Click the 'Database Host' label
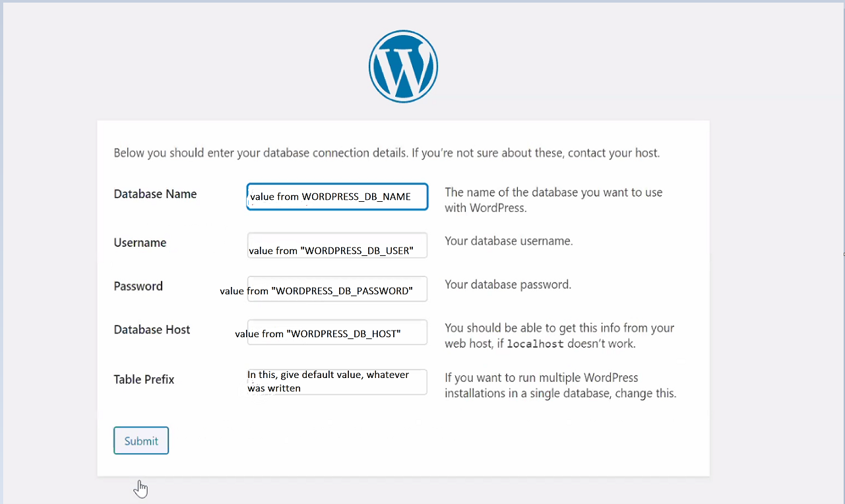Image resolution: width=845 pixels, height=504 pixels. point(152,330)
